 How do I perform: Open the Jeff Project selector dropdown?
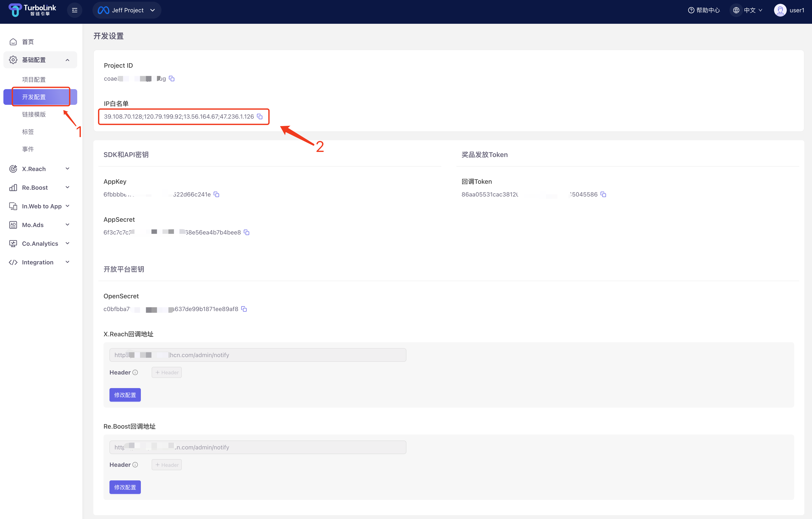127,10
